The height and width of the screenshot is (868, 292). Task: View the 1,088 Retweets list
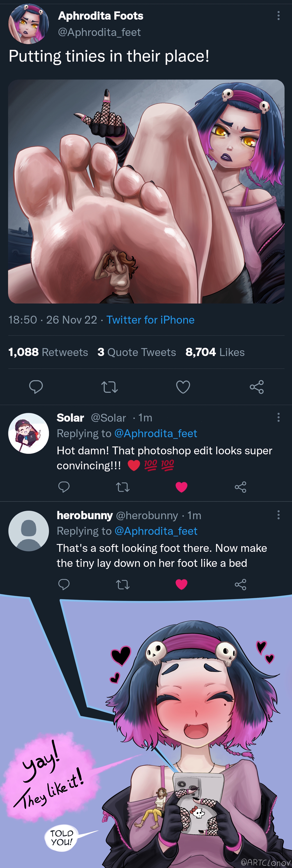[x=48, y=352]
